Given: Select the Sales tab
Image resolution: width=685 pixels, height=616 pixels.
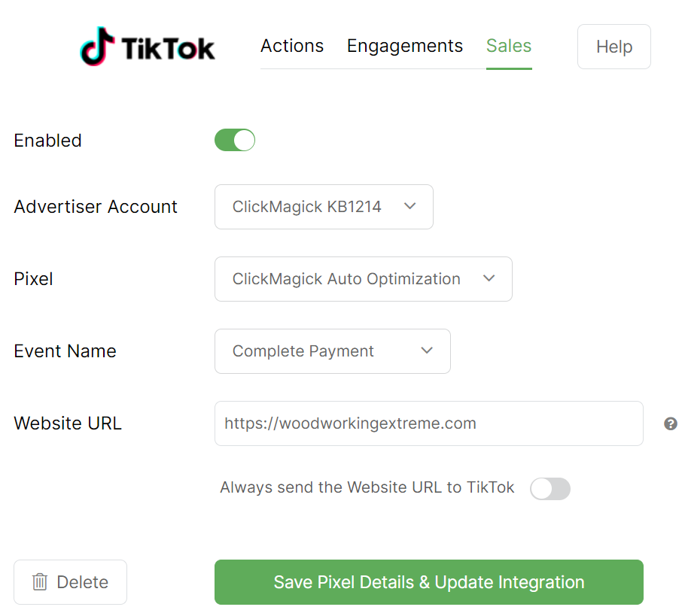Looking at the screenshot, I should pyautogui.click(x=509, y=46).
